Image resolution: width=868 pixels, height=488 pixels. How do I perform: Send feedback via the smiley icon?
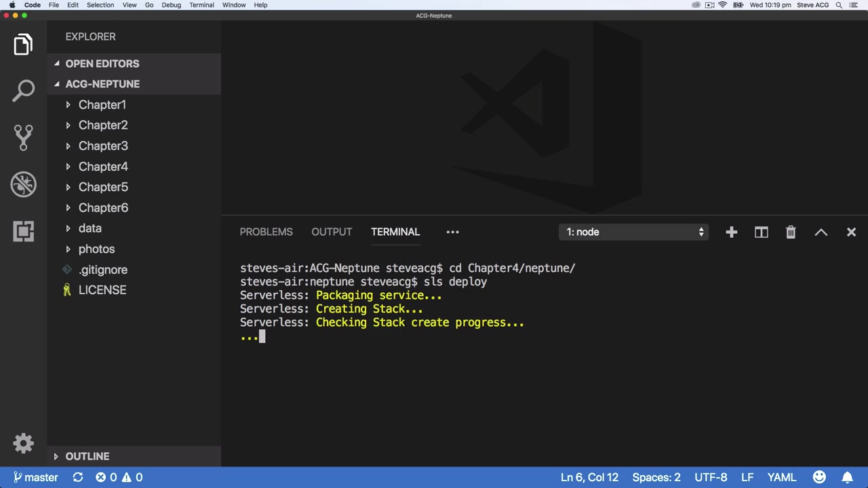point(819,477)
